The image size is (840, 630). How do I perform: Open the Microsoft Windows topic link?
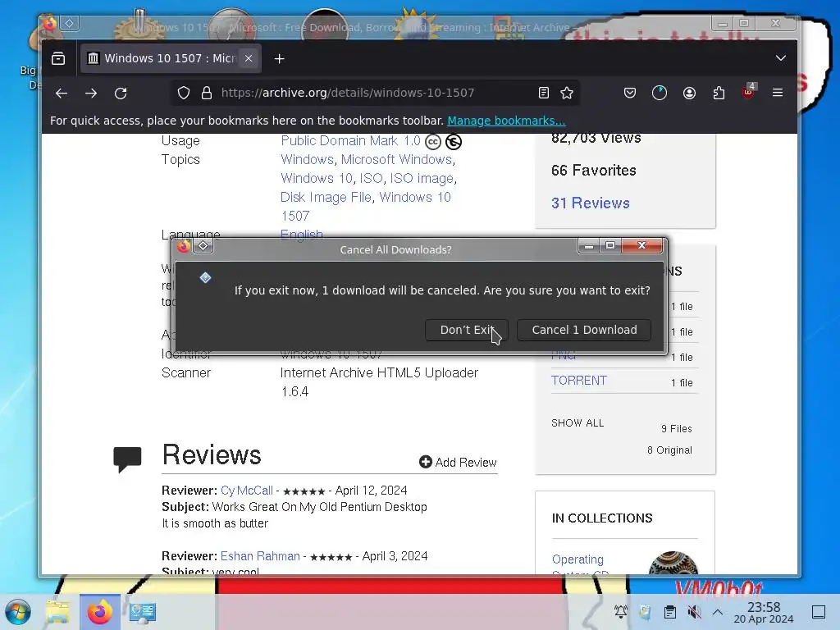(x=396, y=160)
